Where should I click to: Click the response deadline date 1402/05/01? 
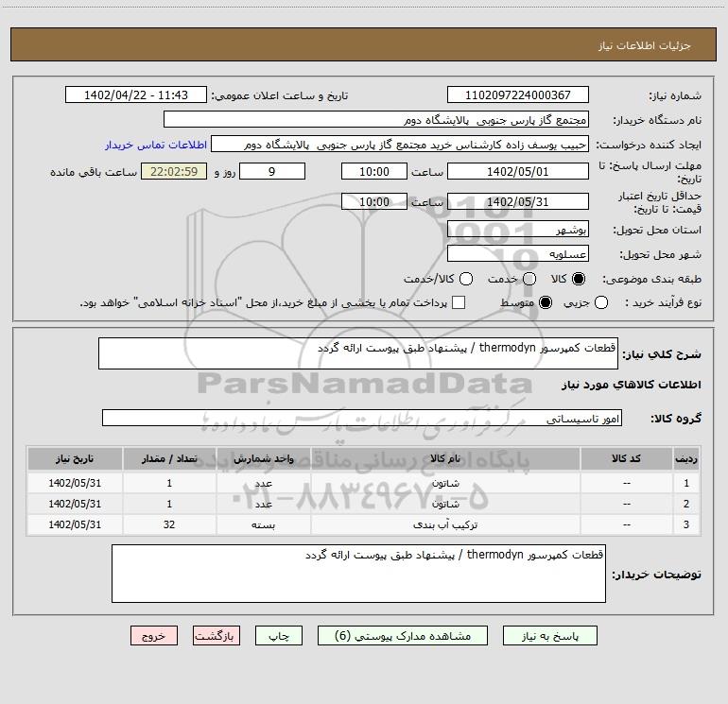coord(518,171)
